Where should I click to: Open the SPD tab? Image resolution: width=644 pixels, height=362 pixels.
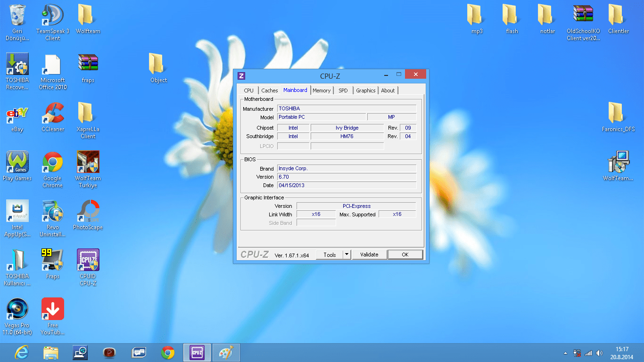click(x=343, y=90)
